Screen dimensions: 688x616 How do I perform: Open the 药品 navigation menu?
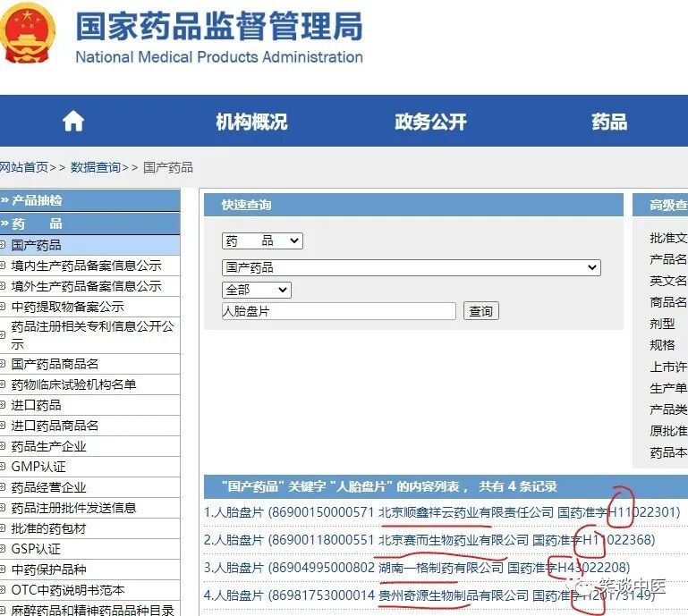coord(609,122)
